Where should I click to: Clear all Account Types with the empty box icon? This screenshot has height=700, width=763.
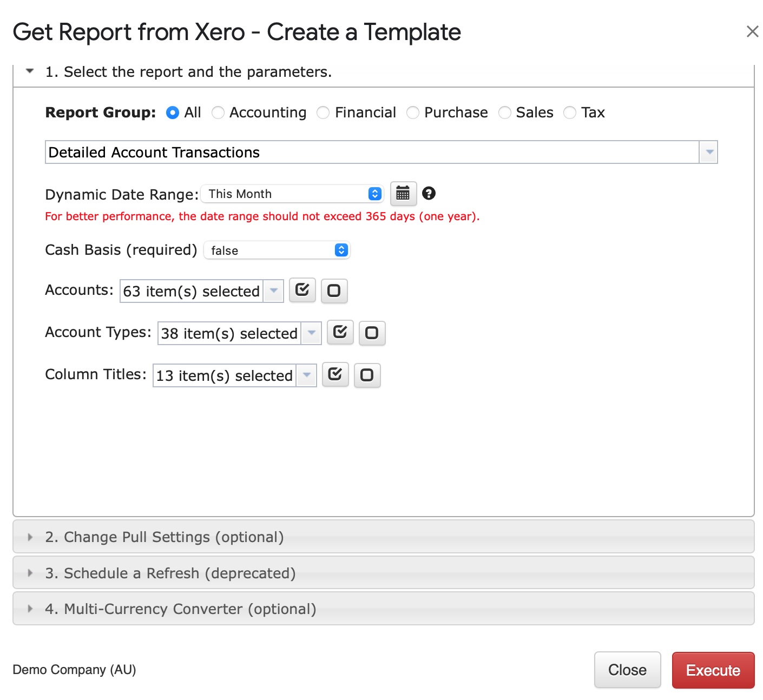[x=372, y=333]
